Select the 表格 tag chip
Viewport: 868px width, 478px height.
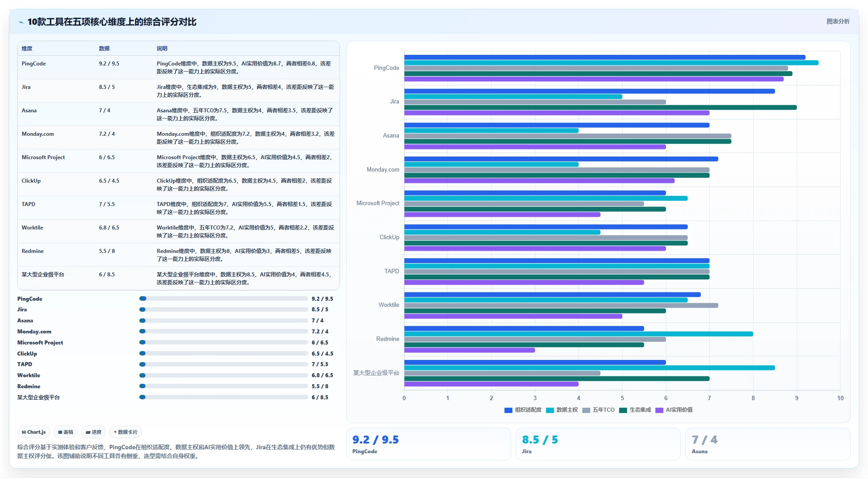[65, 432]
